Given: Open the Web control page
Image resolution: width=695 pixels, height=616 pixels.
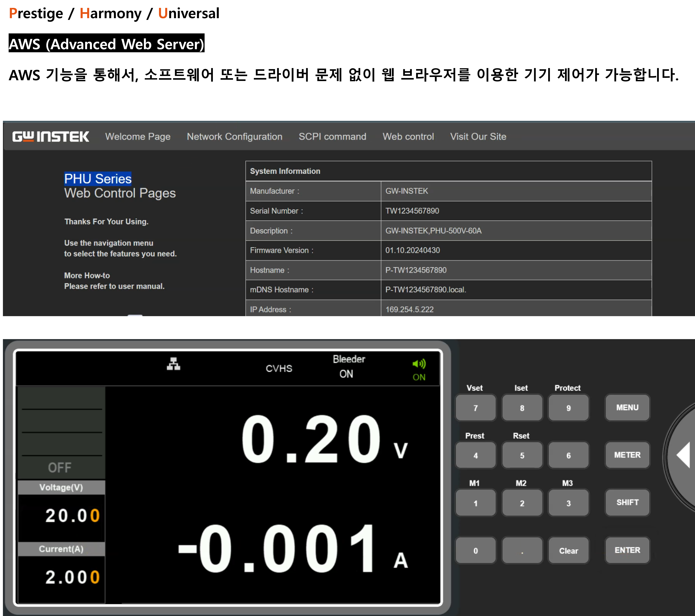Looking at the screenshot, I should point(408,137).
